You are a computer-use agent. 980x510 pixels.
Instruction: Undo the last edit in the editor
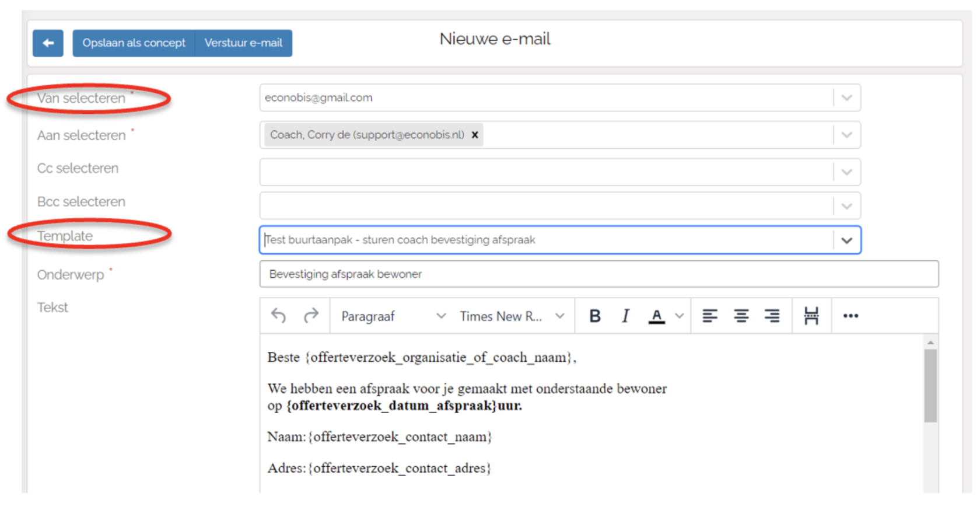point(278,316)
